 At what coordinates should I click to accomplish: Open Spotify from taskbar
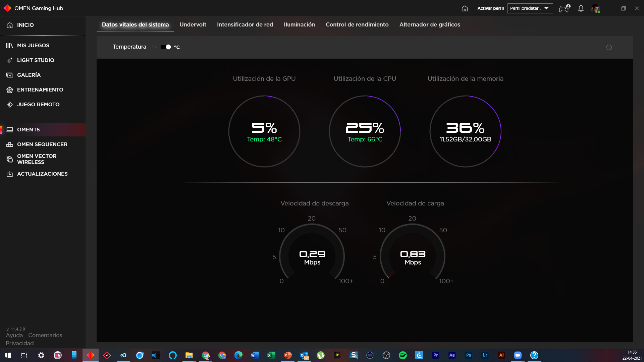tap(402, 355)
